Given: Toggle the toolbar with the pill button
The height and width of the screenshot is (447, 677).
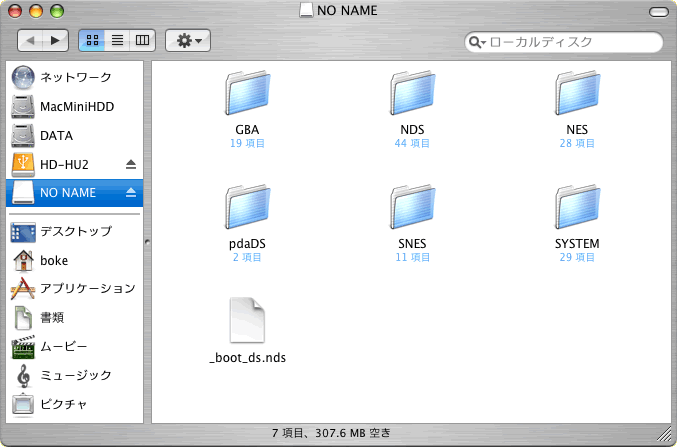Looking at the screenshot, I should pos(659,12).
